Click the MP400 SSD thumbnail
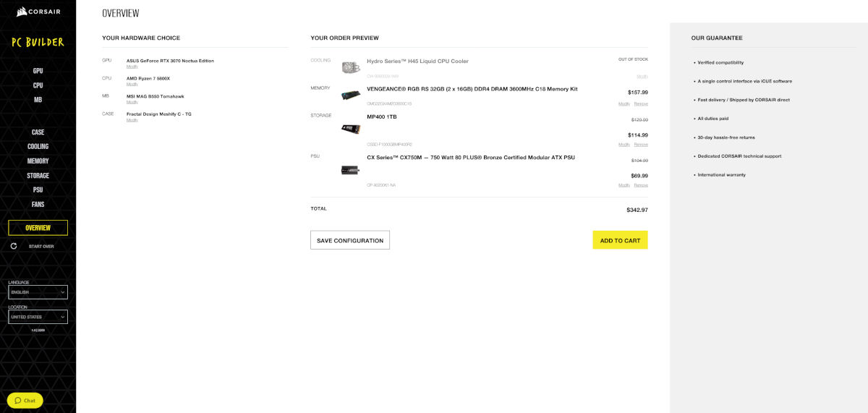The height and width of the screenshot is (413, 868). pos(351,129)
